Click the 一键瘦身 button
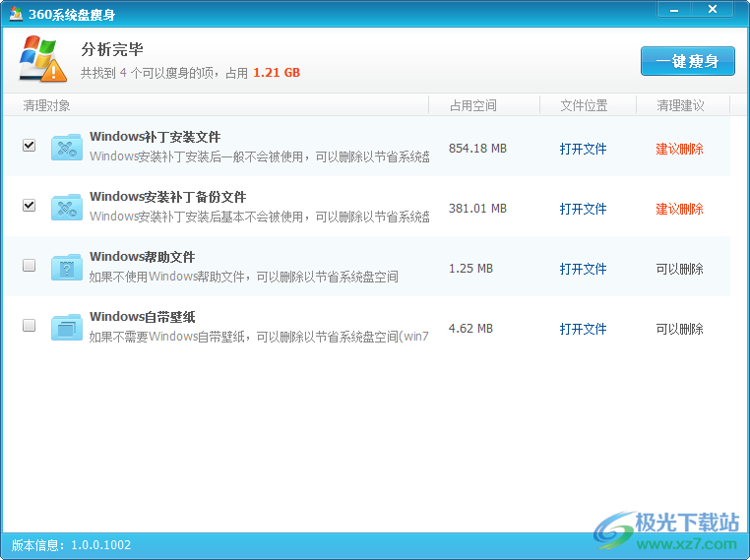Screen dimensions: 750x560 [687, 61]
